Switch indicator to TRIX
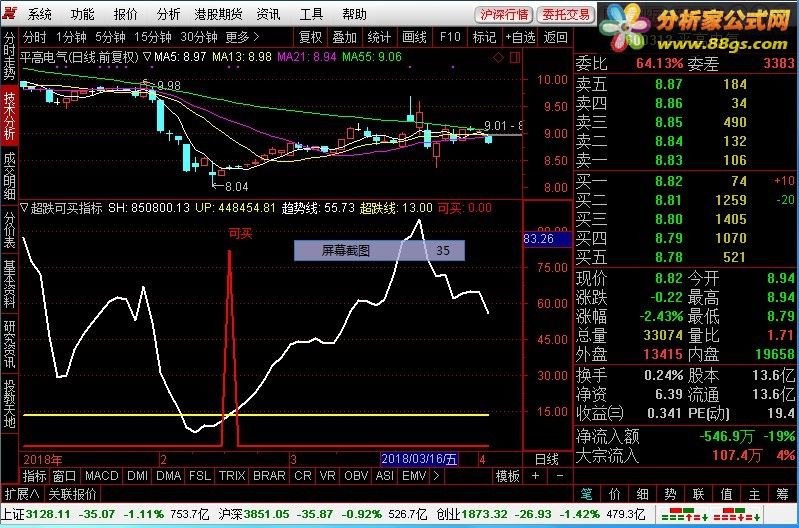Viewport: 799px width, 528px height. click(x=232, y=476)
